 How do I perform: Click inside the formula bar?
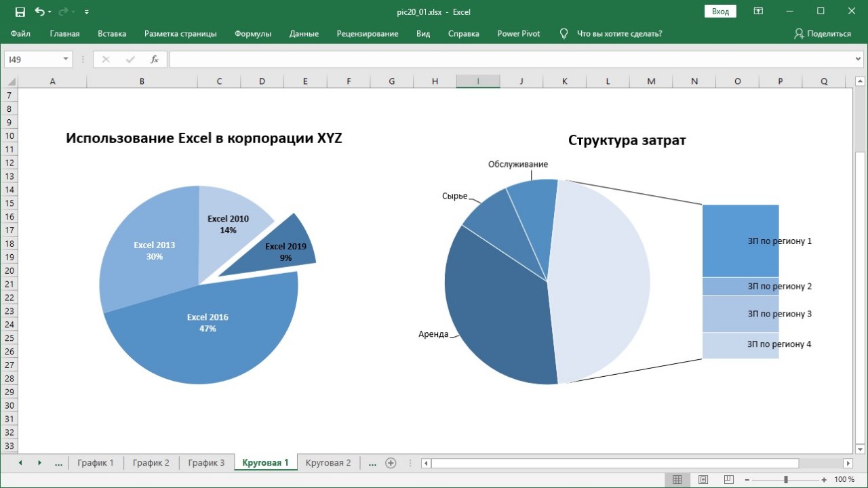tap(512, 60)
